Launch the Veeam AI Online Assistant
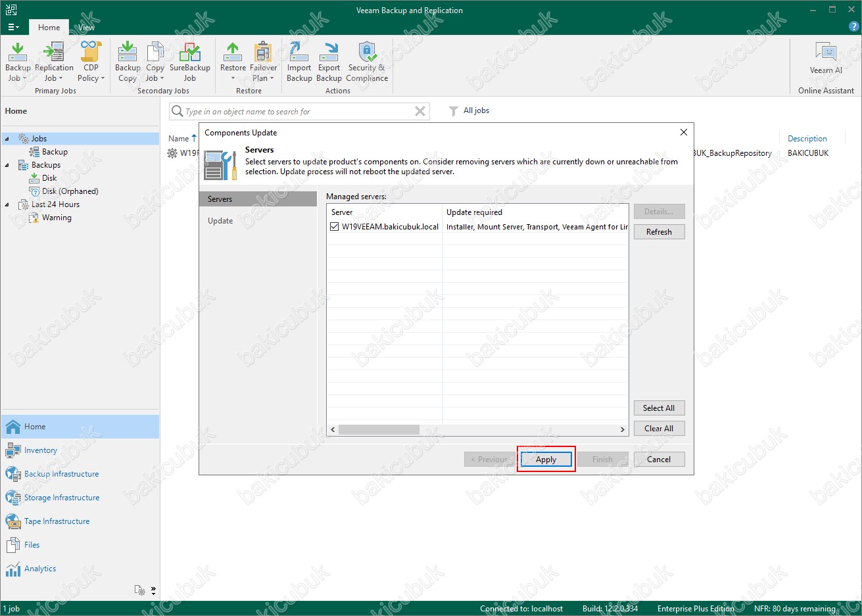Viewport: 862px width, 616px height. (826, 58)
